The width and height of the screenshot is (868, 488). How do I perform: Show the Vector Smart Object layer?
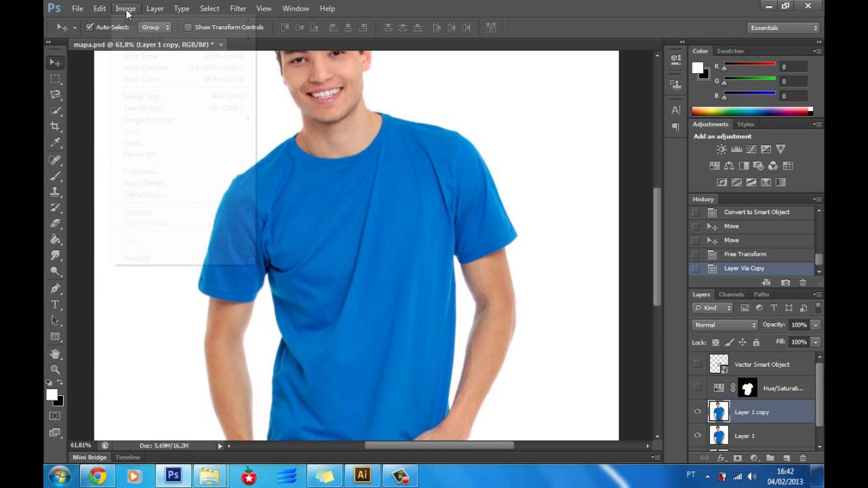697,364
